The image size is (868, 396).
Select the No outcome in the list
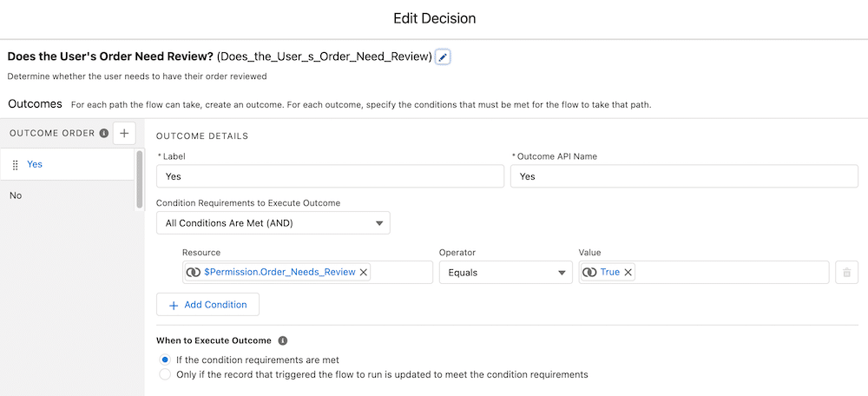(67, 195)
